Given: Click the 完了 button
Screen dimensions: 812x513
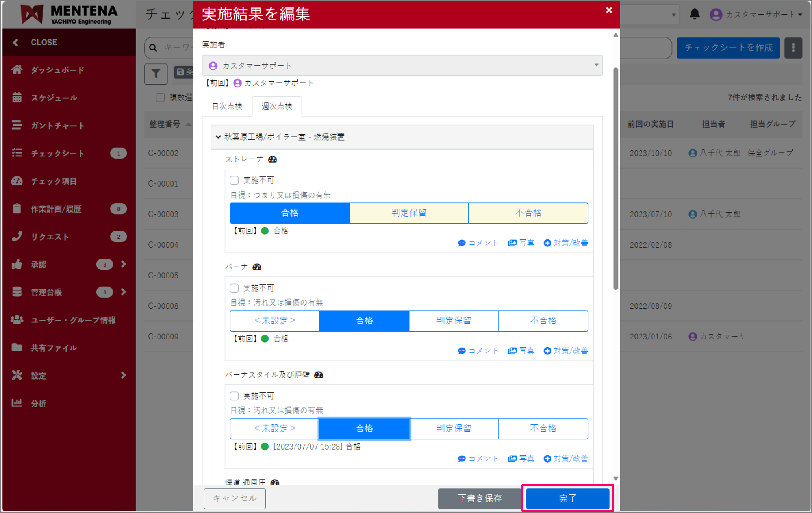Looking at the screenshot, I should (x=567, y=498).
